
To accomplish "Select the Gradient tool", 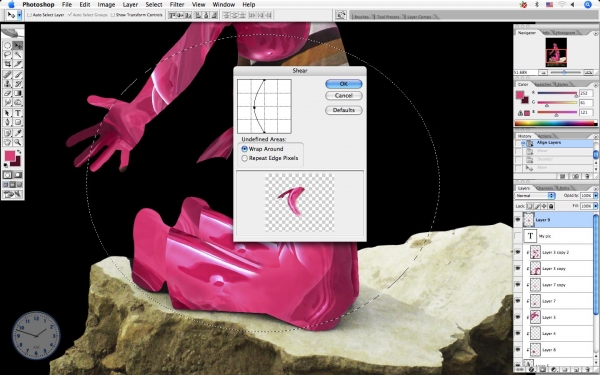I will pyautogui.click(x=18, y=93).
